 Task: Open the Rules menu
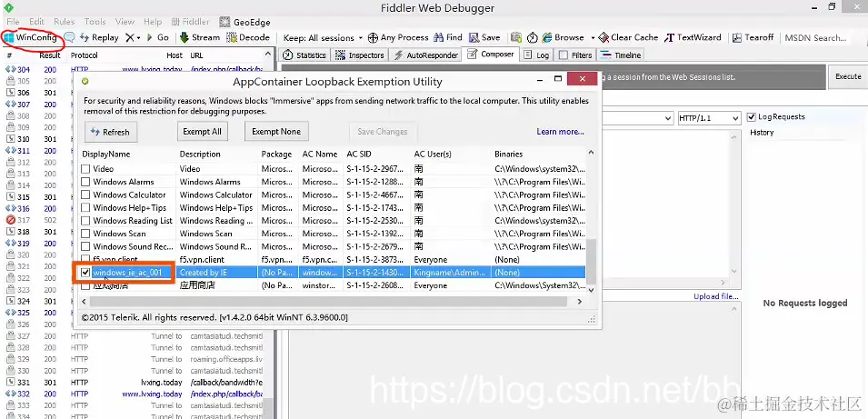(x=65, y=22)
